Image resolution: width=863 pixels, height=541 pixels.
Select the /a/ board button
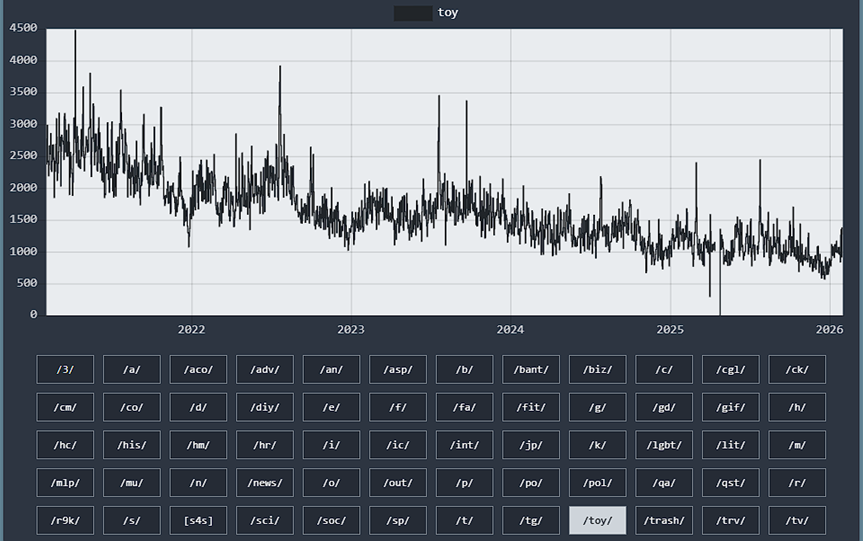pyautogui.click(x=132, y=369)
